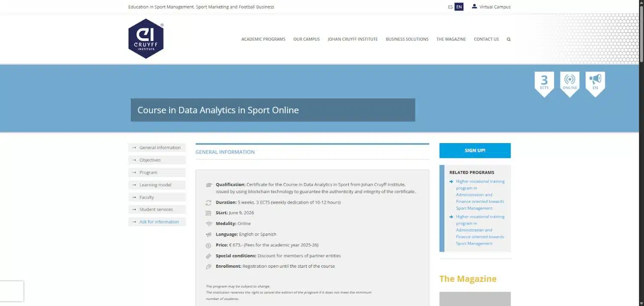Select the EN language option

[x=459, y=7]
